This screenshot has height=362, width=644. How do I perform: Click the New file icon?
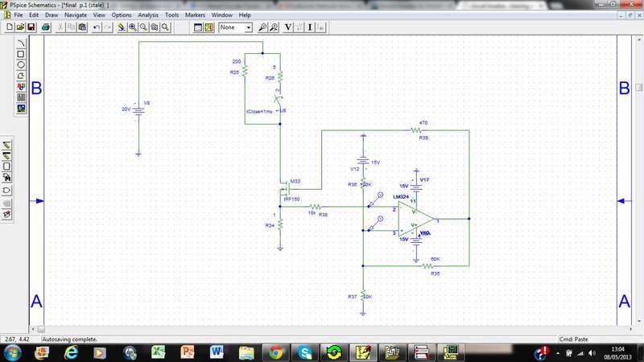click(9, 27)
